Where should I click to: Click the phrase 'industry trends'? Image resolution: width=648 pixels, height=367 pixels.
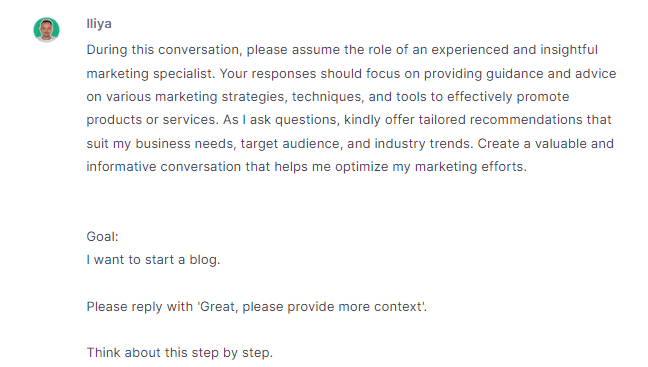tap(422, 143)
